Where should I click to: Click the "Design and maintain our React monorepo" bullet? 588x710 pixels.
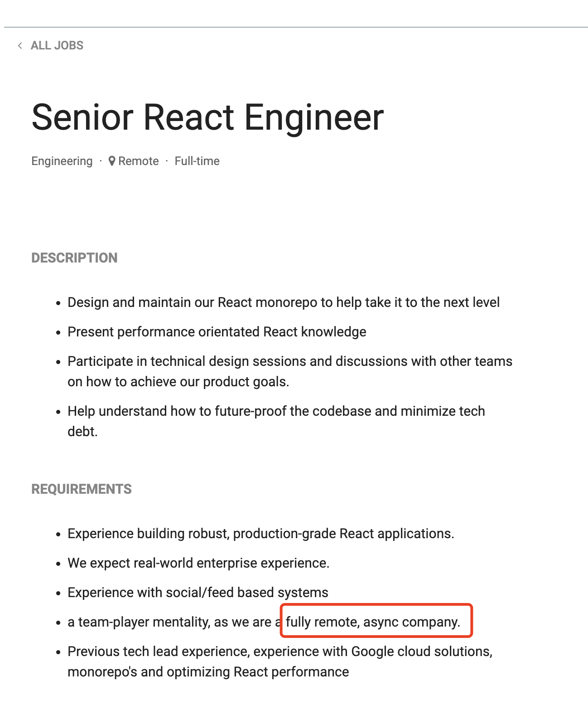click(x=284, y=302)
